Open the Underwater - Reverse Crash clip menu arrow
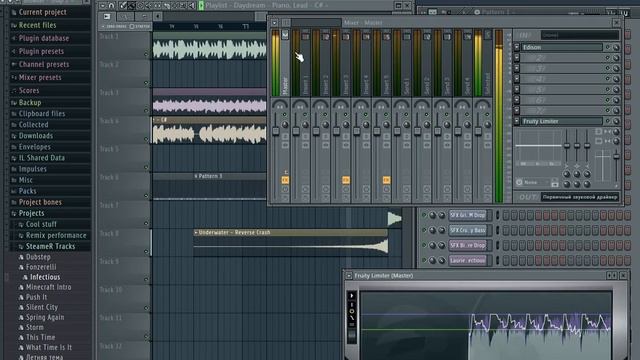Screen dimensions: 640x360 pos(196,233)
